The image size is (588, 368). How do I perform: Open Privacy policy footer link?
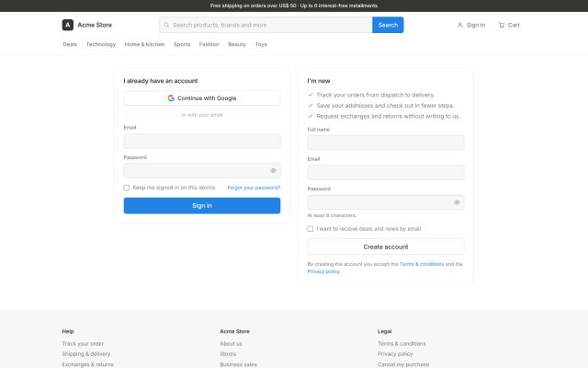(395, 353)
